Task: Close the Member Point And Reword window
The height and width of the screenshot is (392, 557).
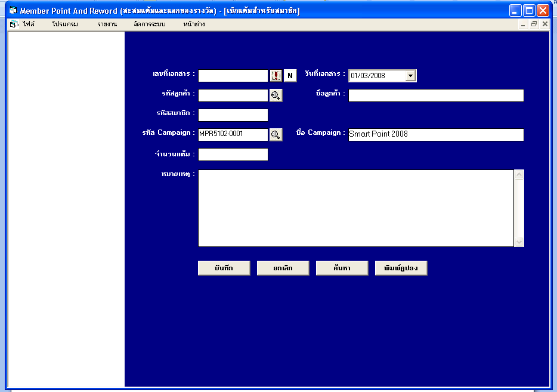Action: tap(543, 11)
